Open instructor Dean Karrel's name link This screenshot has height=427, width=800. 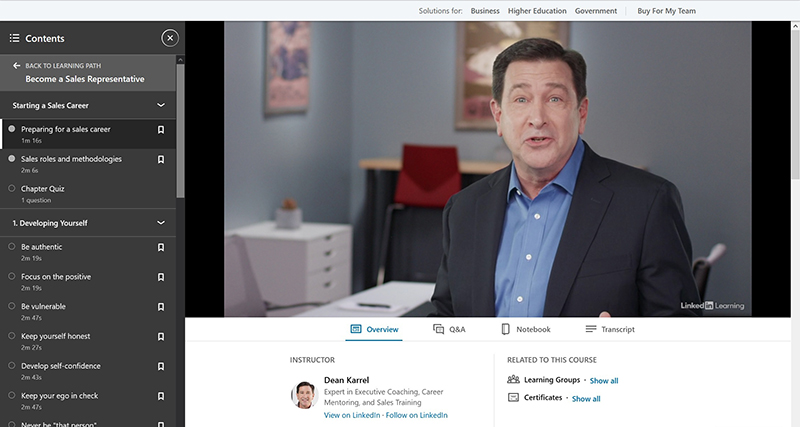click(x=346, y=380)
